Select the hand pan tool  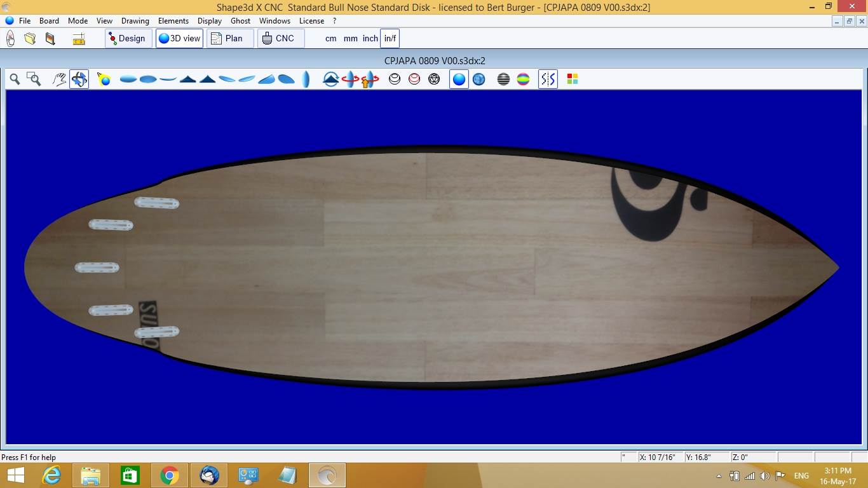click(59, 79)
